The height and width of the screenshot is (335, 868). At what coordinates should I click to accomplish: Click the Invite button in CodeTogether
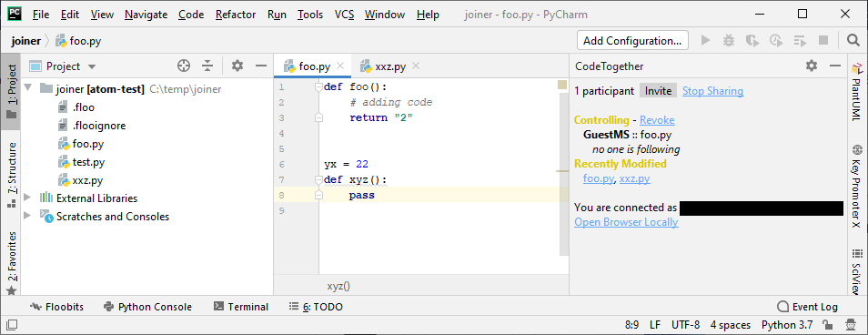pos(658,91)
